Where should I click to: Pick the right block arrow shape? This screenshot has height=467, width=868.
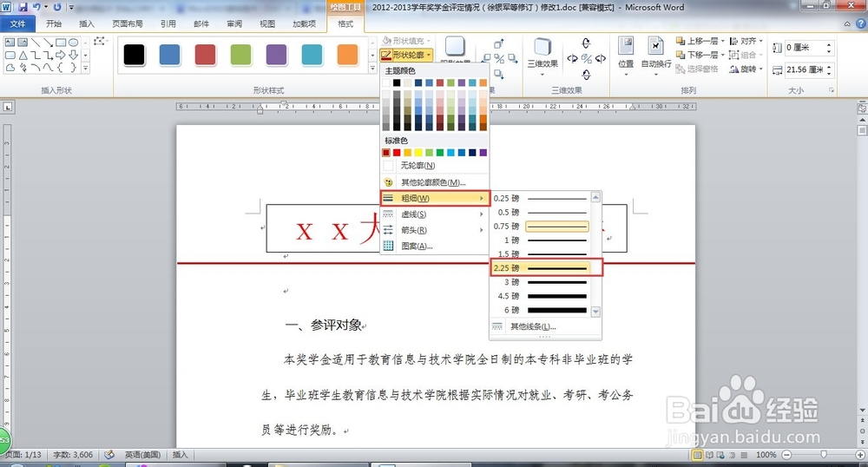(x=61, y=55)
